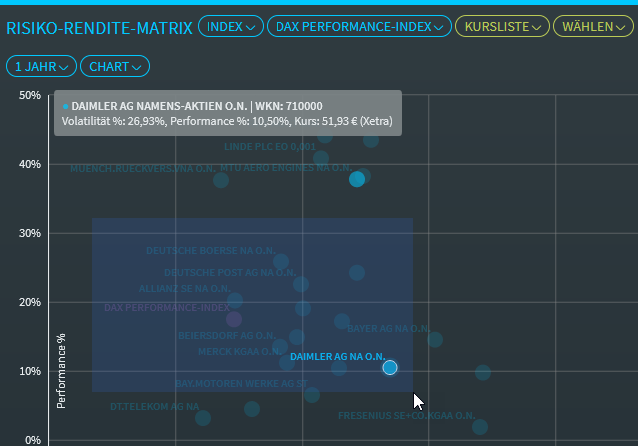Open the CHART view dropdown
638x446 pixels.
click(x=114, y=67)
